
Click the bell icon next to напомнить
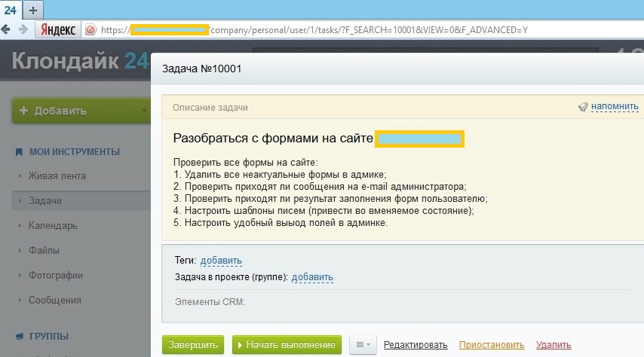(x=583, y=107)
